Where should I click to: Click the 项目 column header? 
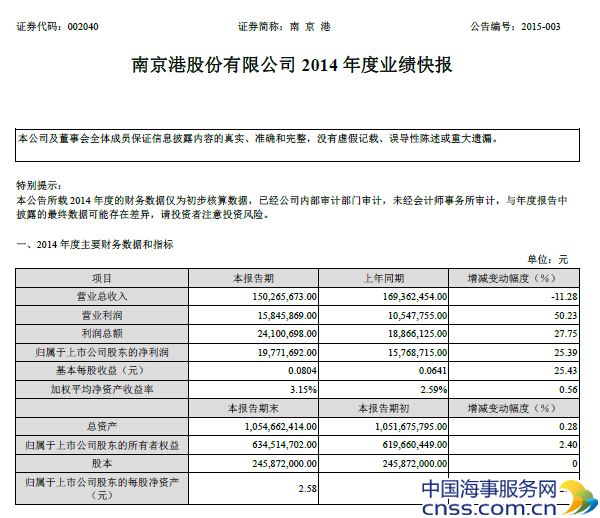tap(101, 278)
